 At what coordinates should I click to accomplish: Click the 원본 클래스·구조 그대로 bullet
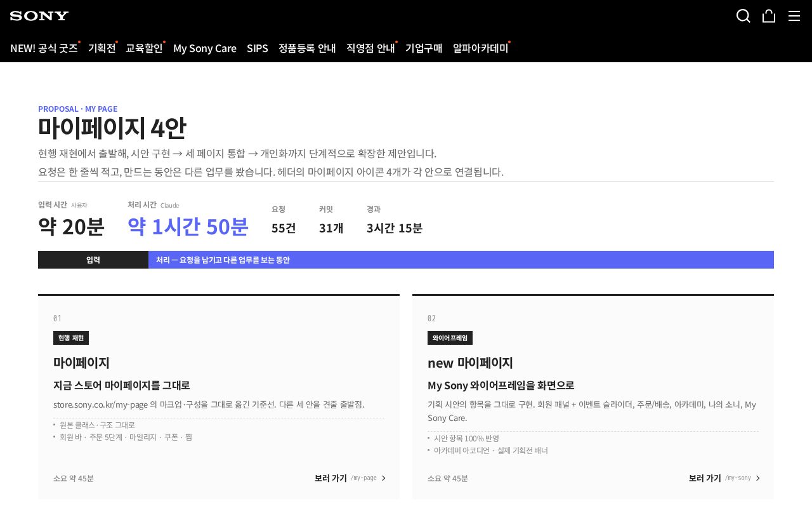[x=97, y=425]
